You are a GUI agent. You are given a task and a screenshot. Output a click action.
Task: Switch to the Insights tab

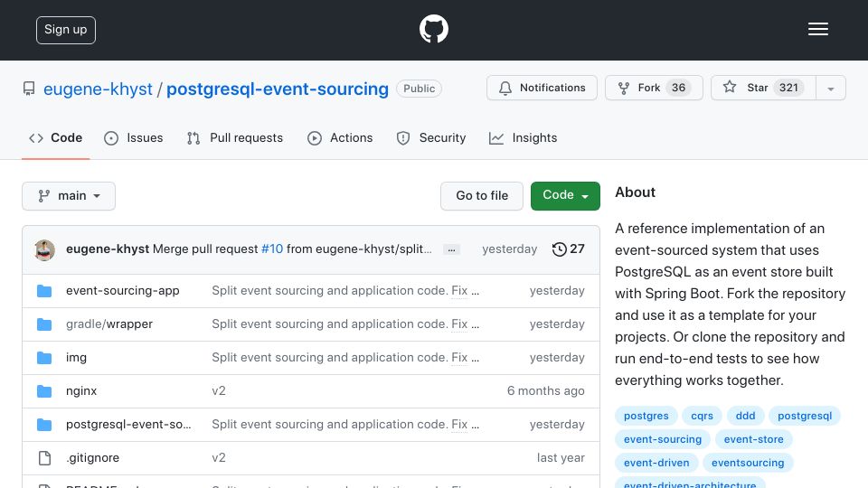pyautogui.click(x=524, y=137)
